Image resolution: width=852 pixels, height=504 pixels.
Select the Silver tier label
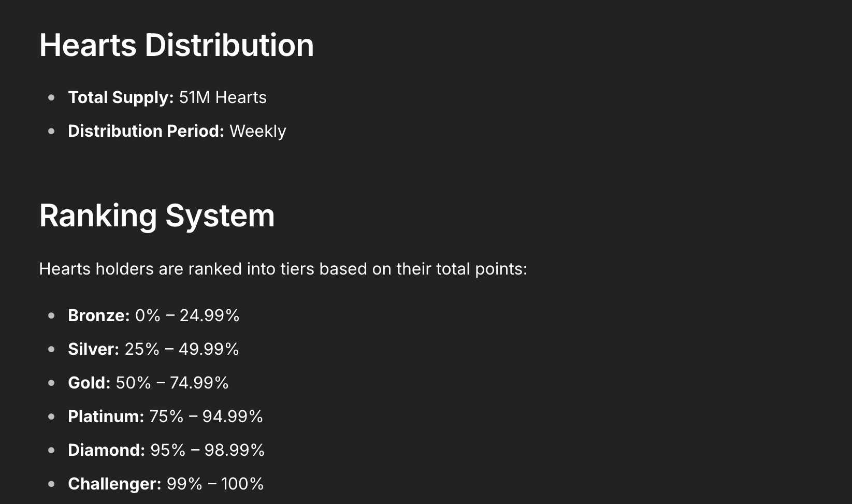pos(94,349)
